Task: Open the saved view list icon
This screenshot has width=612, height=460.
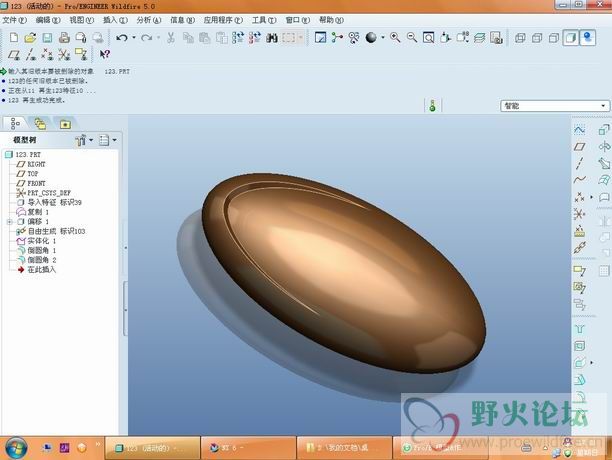Action: click(463, 37)
